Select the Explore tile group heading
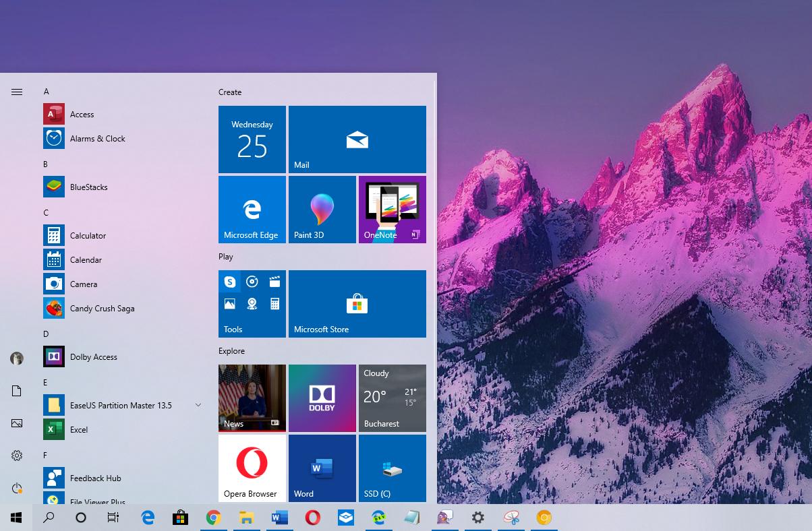Image resolution: width=812 pixels, height=531 pixels. point(231,351)
